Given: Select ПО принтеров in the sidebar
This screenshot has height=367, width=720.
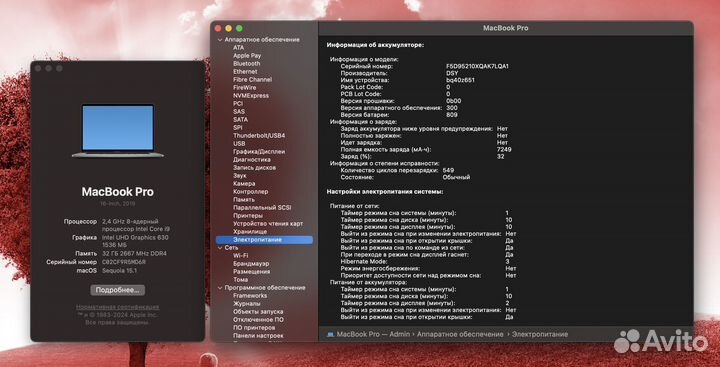Looking at the screenshot, I should (x=254, y=328).
